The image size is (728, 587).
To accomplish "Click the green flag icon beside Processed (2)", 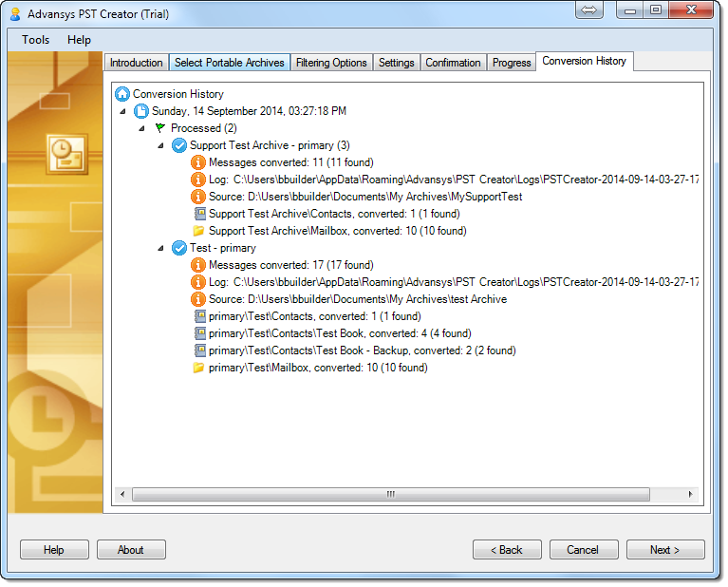I will [x=160, y=128].
